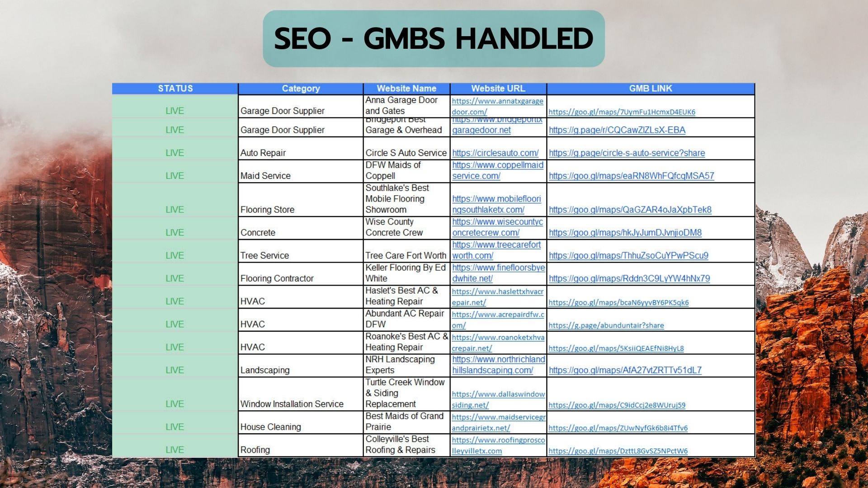Select the Category column header
Viewport: 868px width, 488px height.
click(x=301, y=89)
